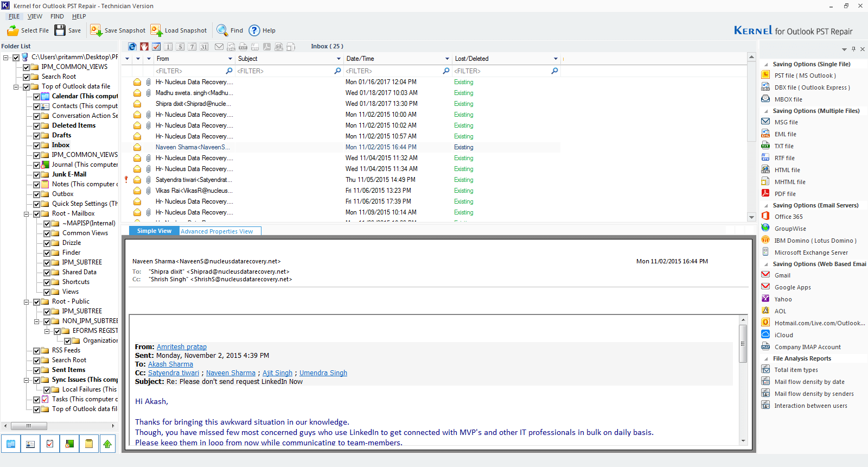This screenshot has height=467, width=868.
Task: Open the Subject column dropdown arrow
Action: (339, 59)
